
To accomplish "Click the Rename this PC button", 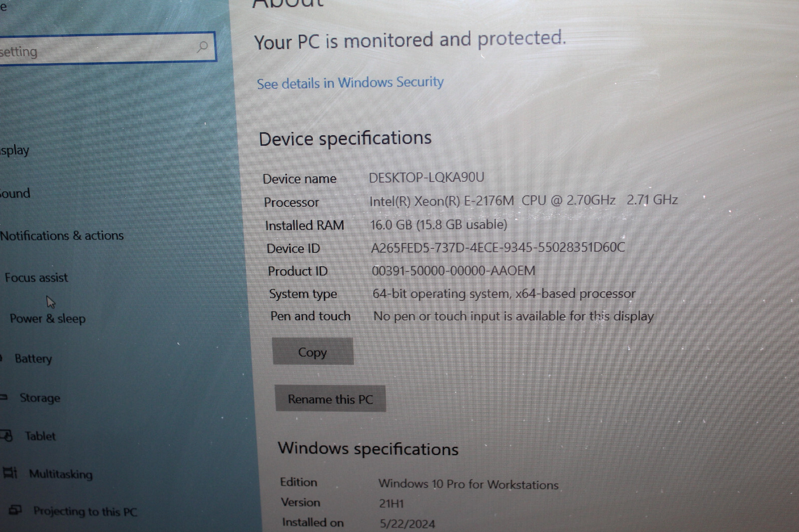I will click(330, 399).
